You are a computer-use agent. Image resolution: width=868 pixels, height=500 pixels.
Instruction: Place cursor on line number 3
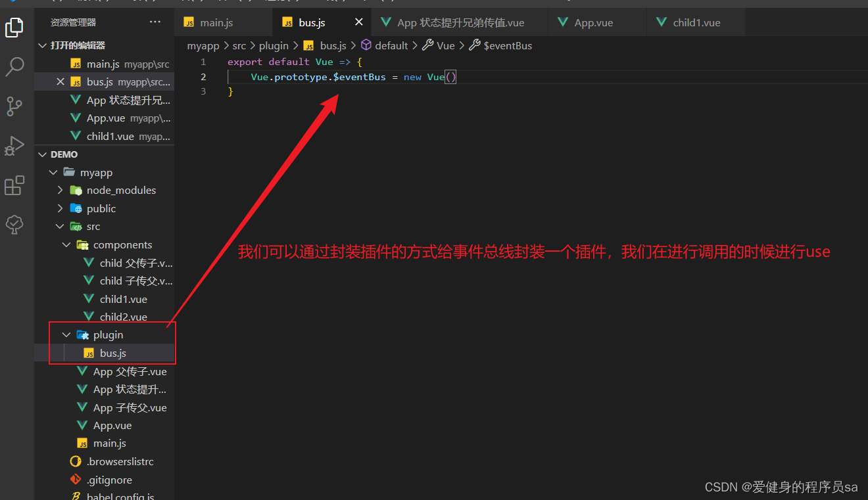point(203,91)
